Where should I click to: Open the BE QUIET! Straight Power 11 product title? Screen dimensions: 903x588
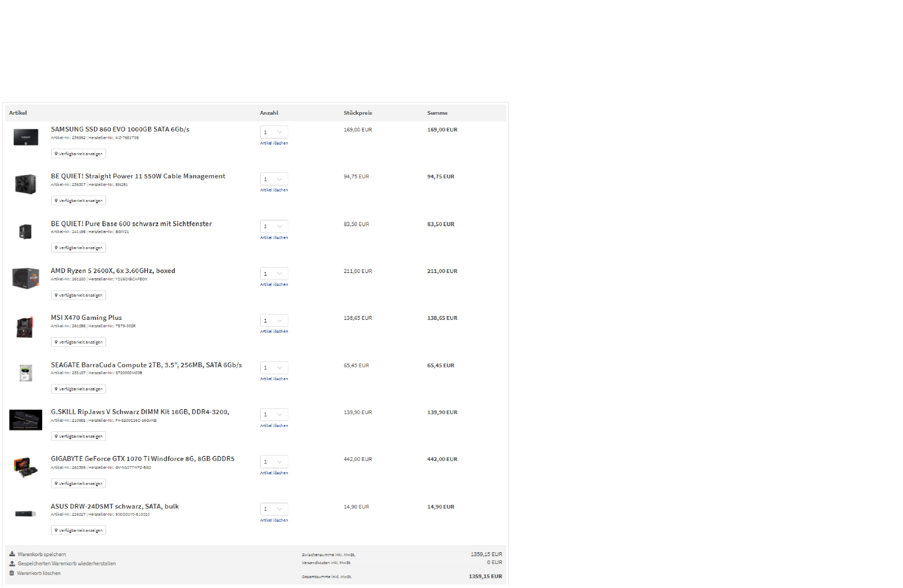(138, 176)
